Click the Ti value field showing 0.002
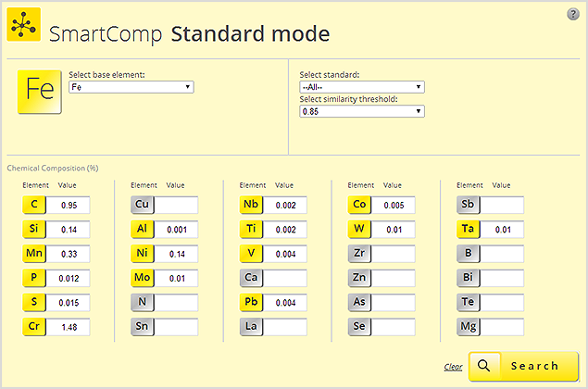The width and height of the screenshot is (588, 389). coord(285,230)
